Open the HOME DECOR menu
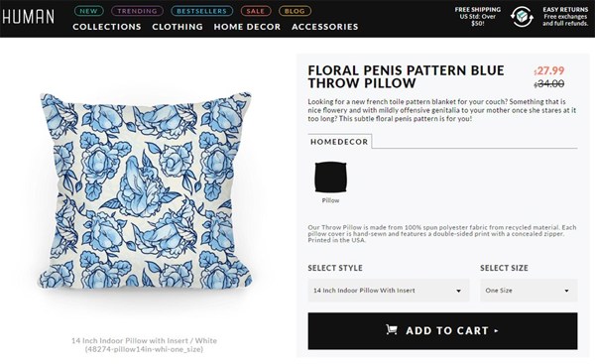This screenshot has width=595, height=364. pos(247,27)
